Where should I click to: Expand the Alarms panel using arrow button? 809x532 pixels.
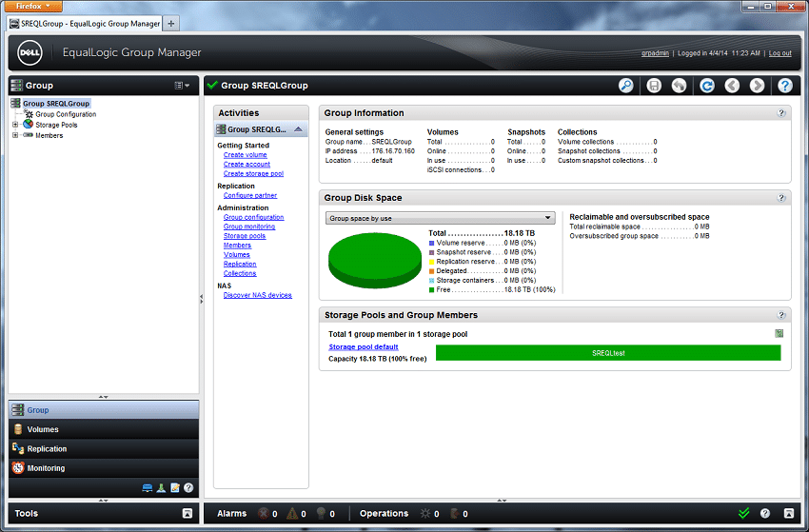(788, 513)
